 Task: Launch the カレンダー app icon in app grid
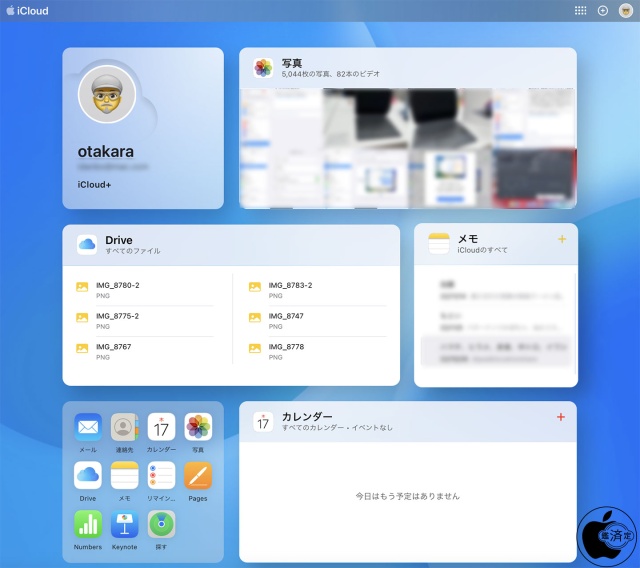coord(161,427)
